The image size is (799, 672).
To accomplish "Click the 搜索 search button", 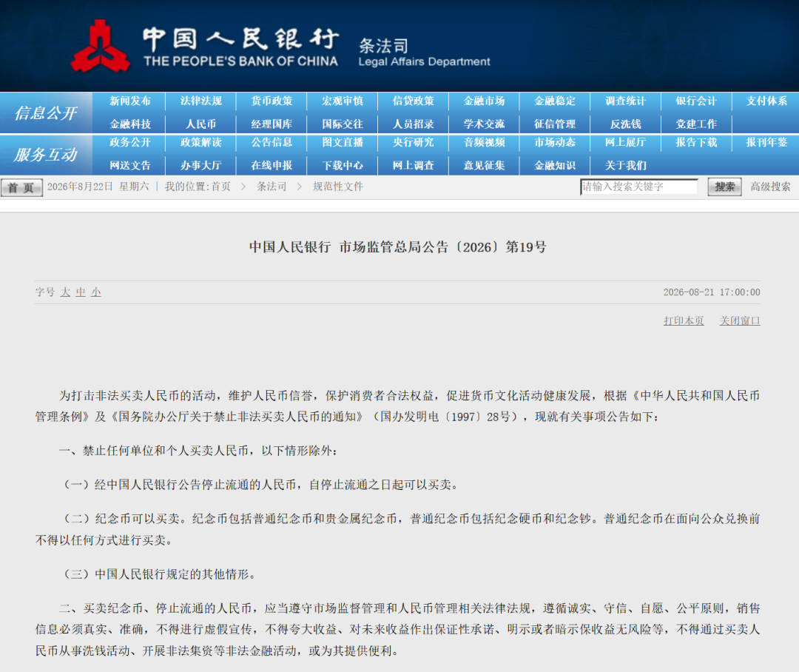I will coord(724,187).
